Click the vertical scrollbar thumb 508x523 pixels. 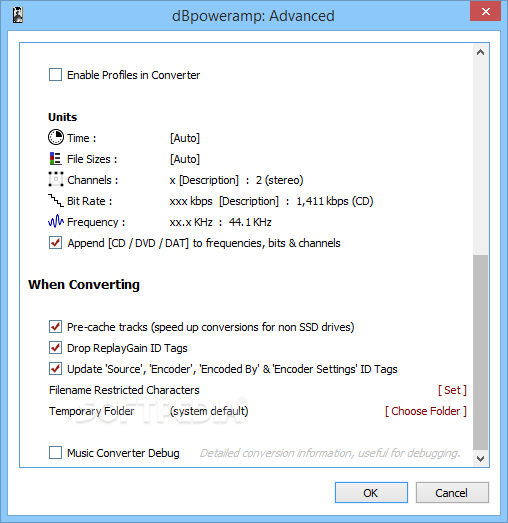click(x=480, y=352)
